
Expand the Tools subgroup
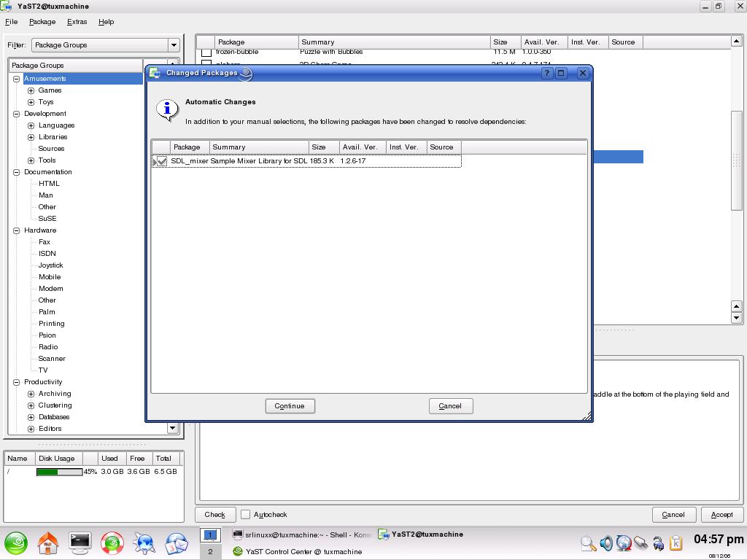pyautogui.click(x=31, y=160)
